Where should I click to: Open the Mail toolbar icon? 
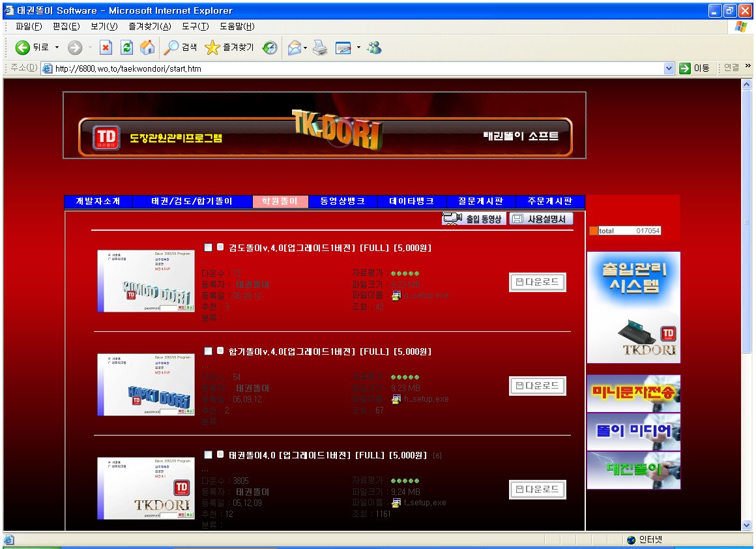295,48
